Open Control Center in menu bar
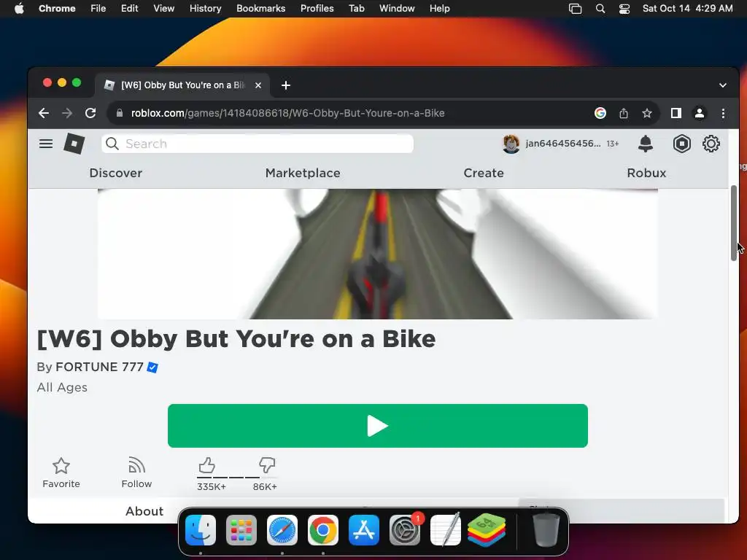Image resolution: width=747 pixels, height=560 pixels. [624, 9]
